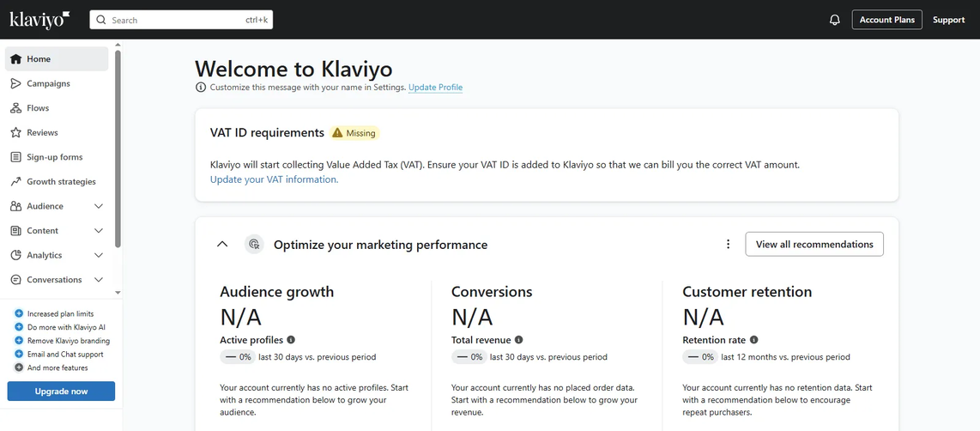
Task: Focus the Search input field
Action: (x=181, y=20)
